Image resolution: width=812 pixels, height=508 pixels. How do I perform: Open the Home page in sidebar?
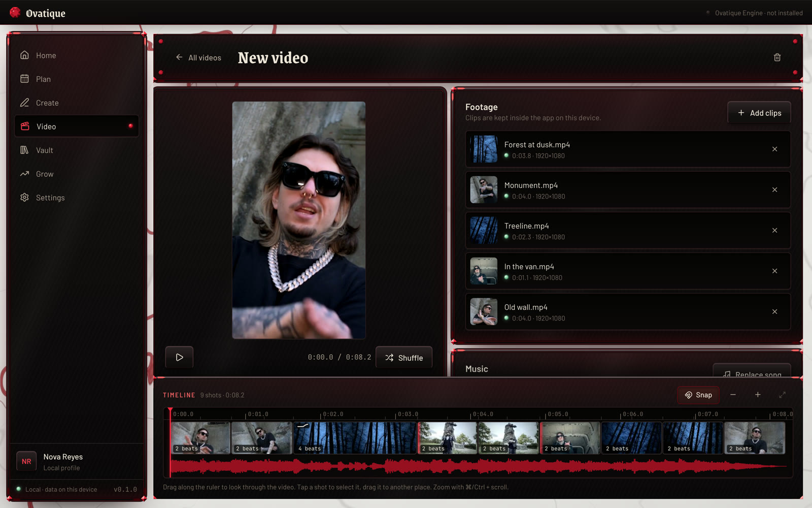pos(76,55)
